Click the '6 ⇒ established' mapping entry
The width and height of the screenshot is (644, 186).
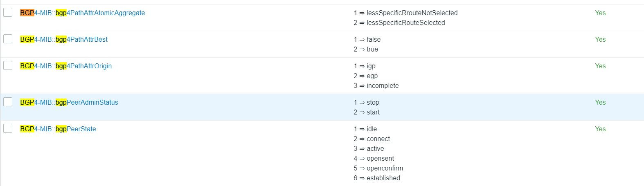[x=377, y=178]
